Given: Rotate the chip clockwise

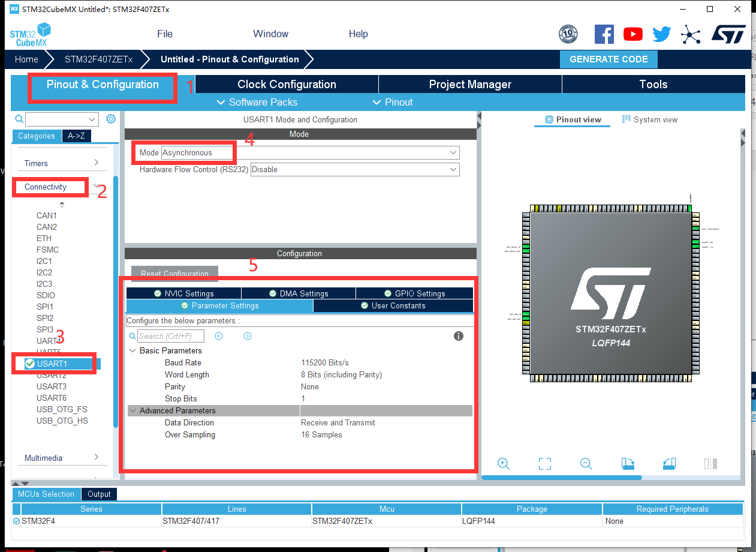Looking at the screenshot, I should pos(628,463).
